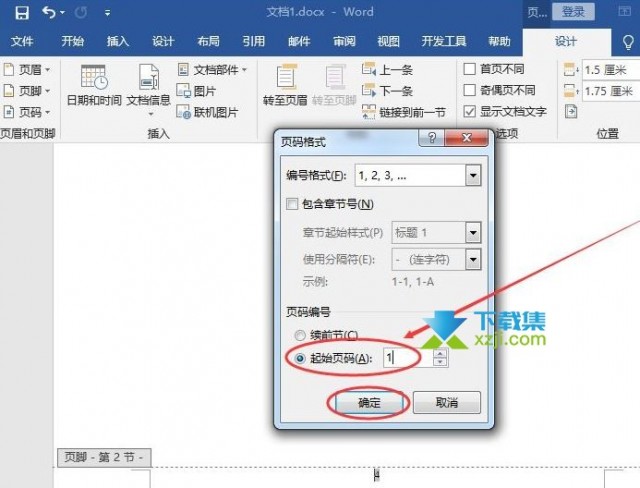Select the 起始页码 radio button
Screen dimensions: 640x488
coord(300,358)
